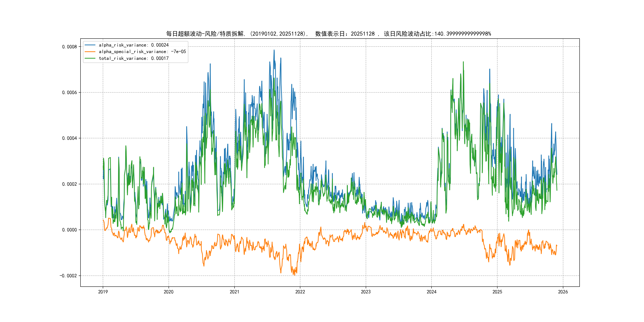Viewport: 644px width, 322px height.
Task: Click the 0.0000 y-axis tick label
Action: [x=70, y=230]
